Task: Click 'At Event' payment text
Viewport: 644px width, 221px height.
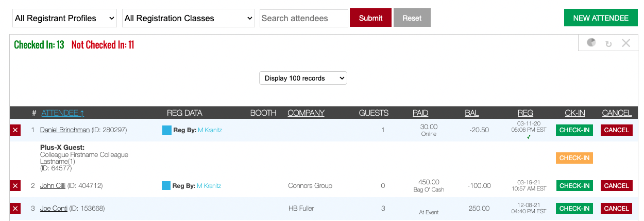Action: pos(429,212)
